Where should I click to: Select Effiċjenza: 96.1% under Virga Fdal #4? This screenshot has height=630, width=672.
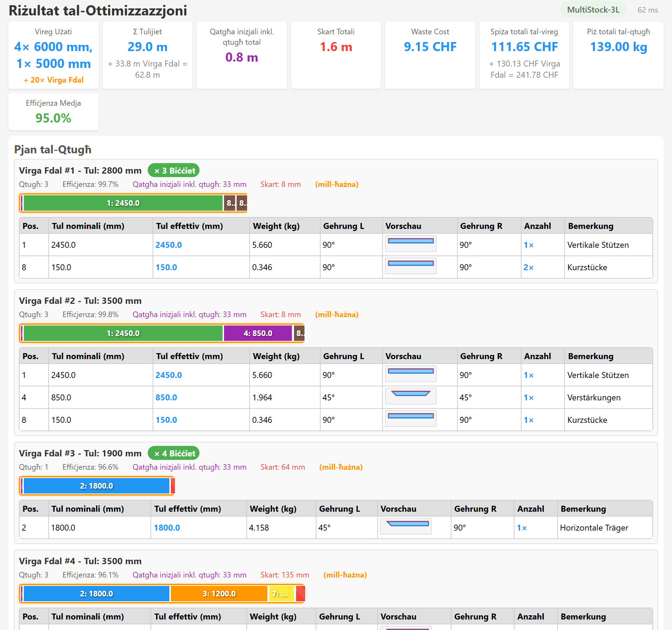coord(90,575)
